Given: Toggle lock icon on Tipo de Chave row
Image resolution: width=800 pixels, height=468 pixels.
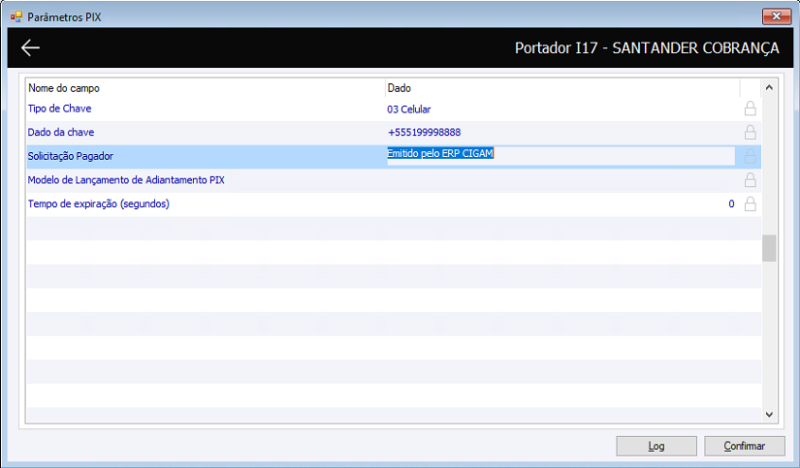Looking at the screenshot, I should click(750, 109).
